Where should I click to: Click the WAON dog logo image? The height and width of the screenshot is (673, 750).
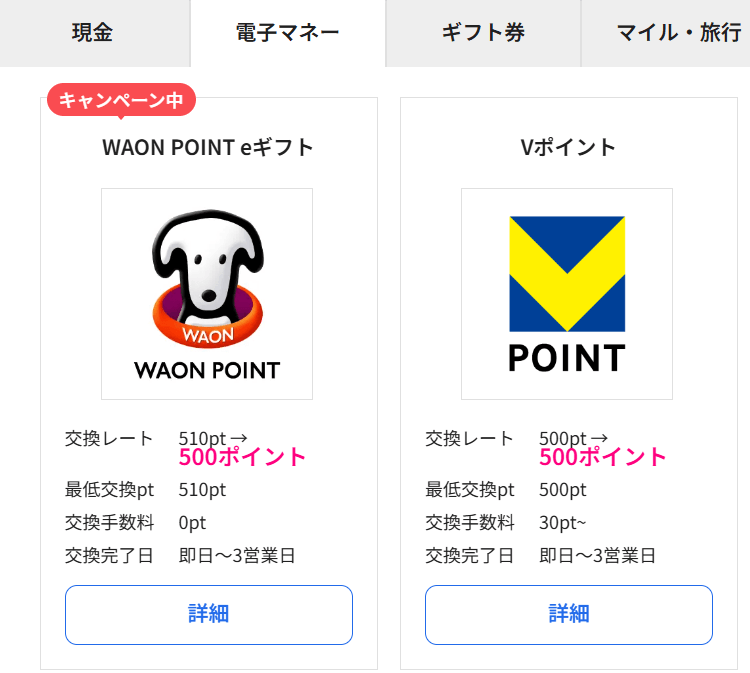point(207,293)
